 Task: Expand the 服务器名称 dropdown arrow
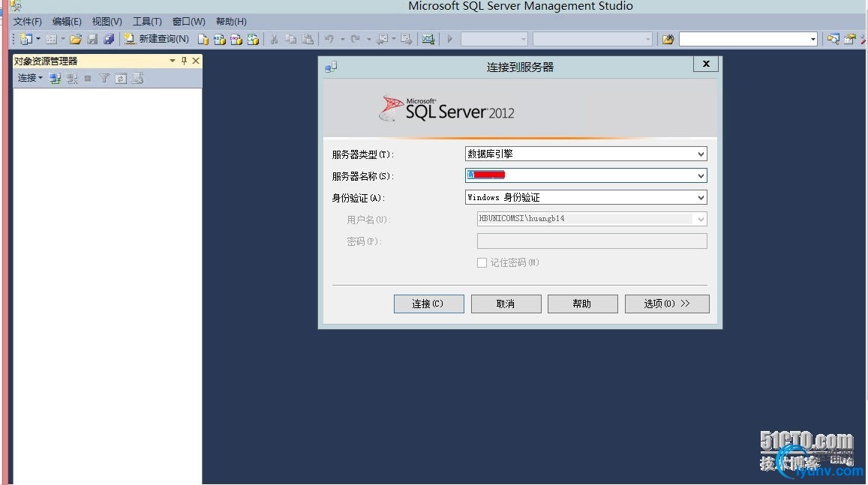click(x=701, y=176)
